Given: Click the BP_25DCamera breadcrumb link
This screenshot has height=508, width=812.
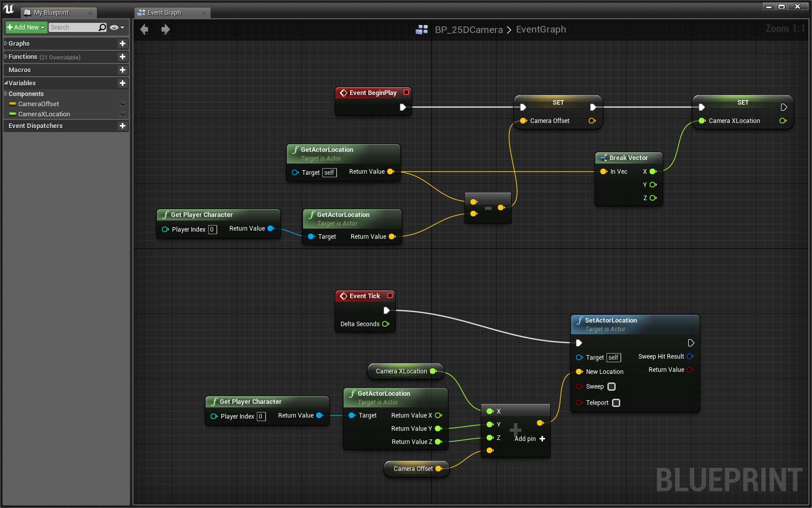Looking at the screenshot, I should (468, 29).
